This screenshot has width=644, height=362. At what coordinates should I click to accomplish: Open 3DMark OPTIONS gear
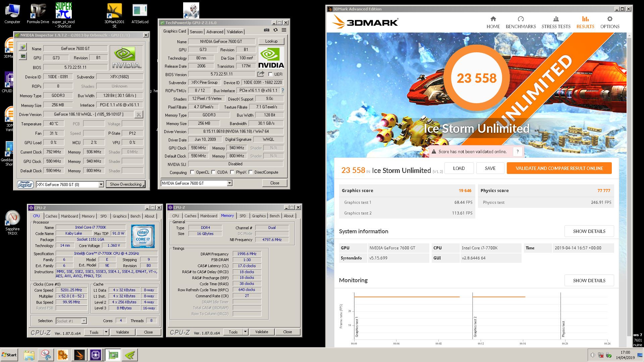[x=610, y=22]
